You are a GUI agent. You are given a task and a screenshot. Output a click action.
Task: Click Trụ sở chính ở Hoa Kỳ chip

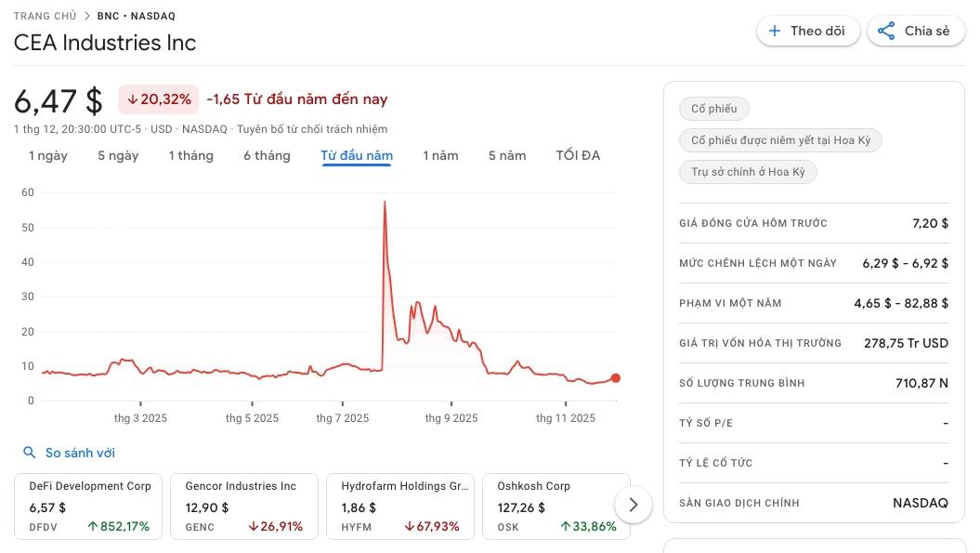pyautogui.click(x=748, y=172)
